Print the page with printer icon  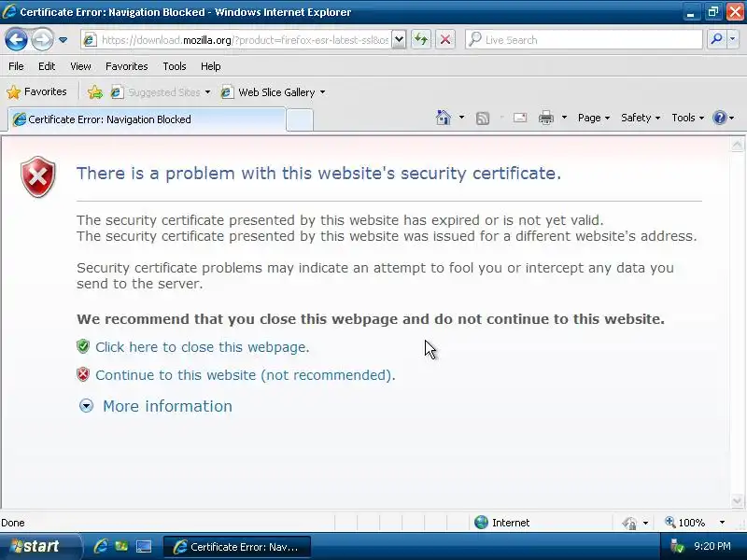click(546, 118)
